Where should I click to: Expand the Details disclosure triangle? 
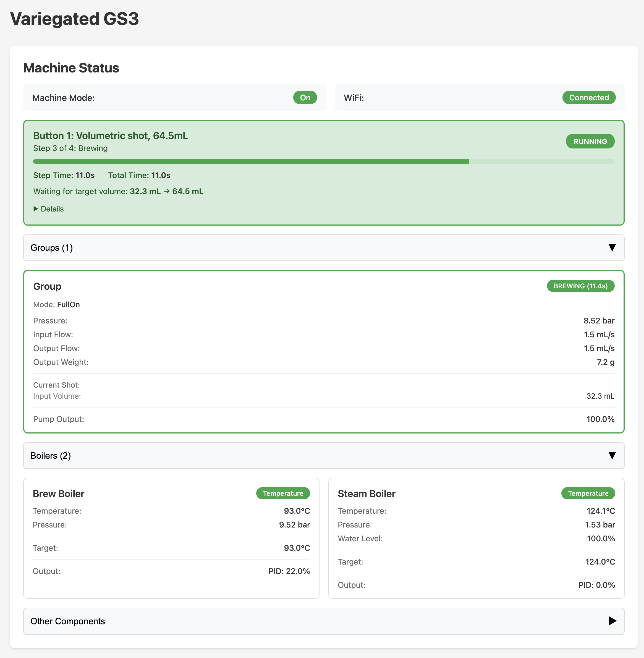tap(36, 209)
